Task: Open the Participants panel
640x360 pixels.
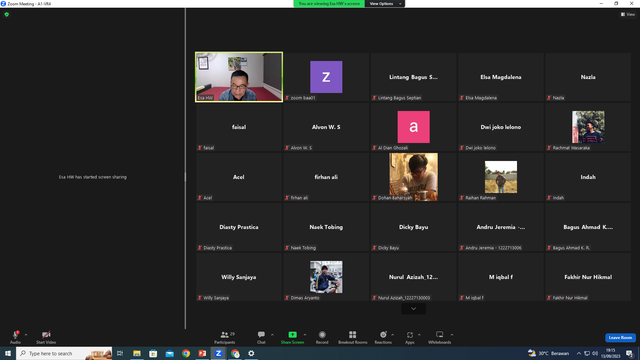Action: [x=224, y=337]
